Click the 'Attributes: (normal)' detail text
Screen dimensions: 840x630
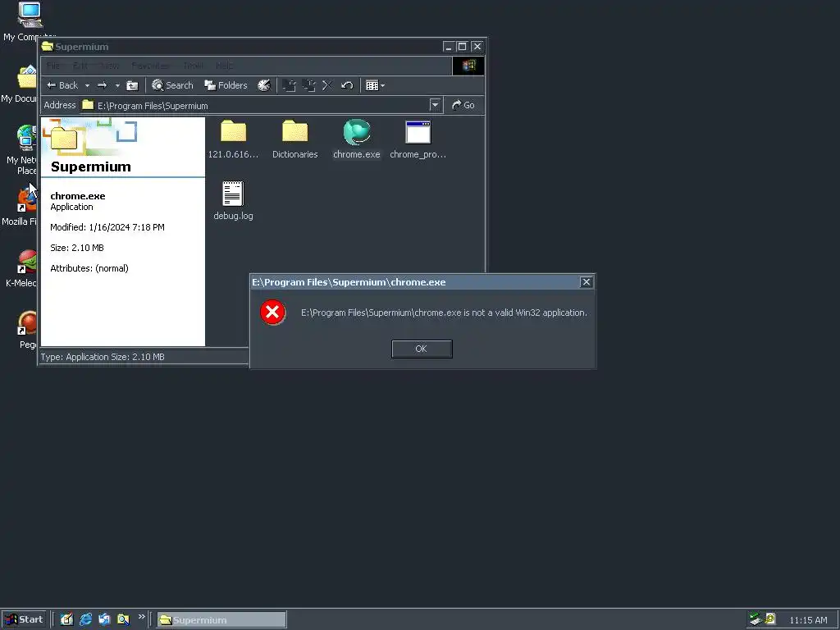89,268
